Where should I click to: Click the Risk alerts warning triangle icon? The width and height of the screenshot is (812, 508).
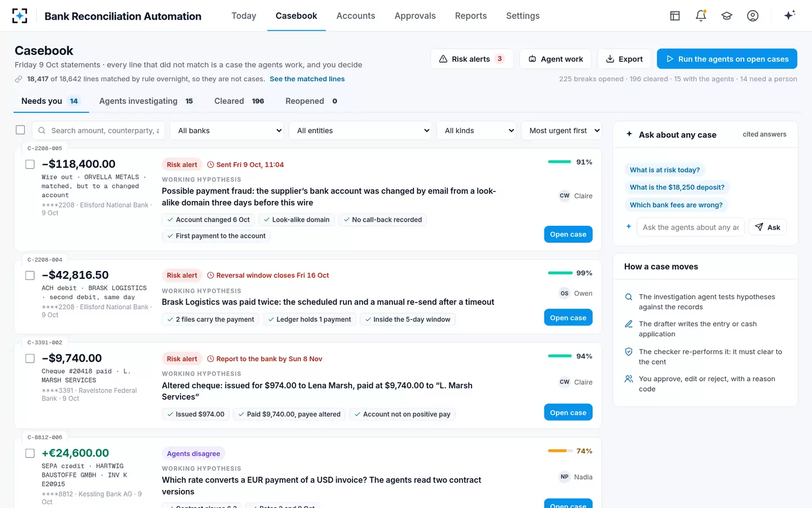[443, 59]
